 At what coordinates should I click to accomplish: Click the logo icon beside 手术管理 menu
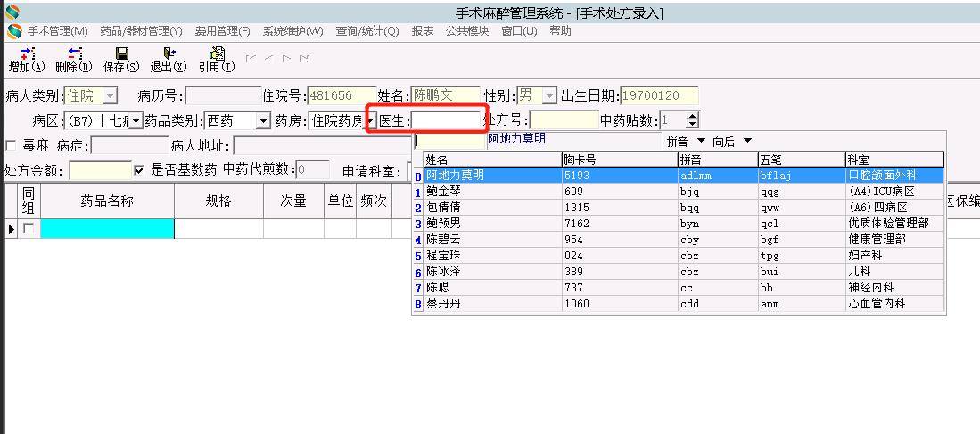pos(14,31)
